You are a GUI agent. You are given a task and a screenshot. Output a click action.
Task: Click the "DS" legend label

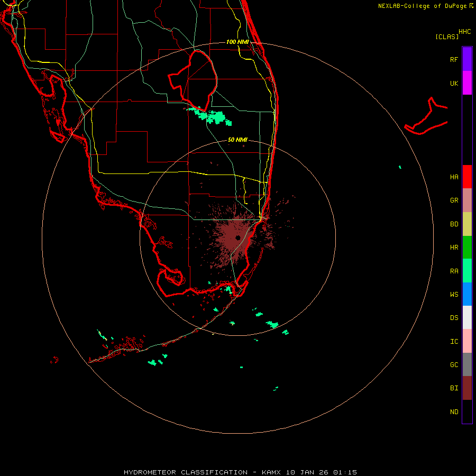coord(454,318)
